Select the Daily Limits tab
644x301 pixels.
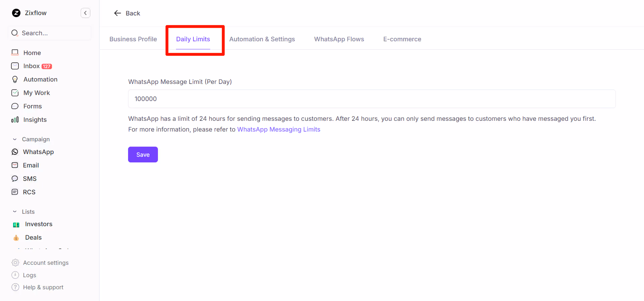pyautogui.click(x=193, y=39)
